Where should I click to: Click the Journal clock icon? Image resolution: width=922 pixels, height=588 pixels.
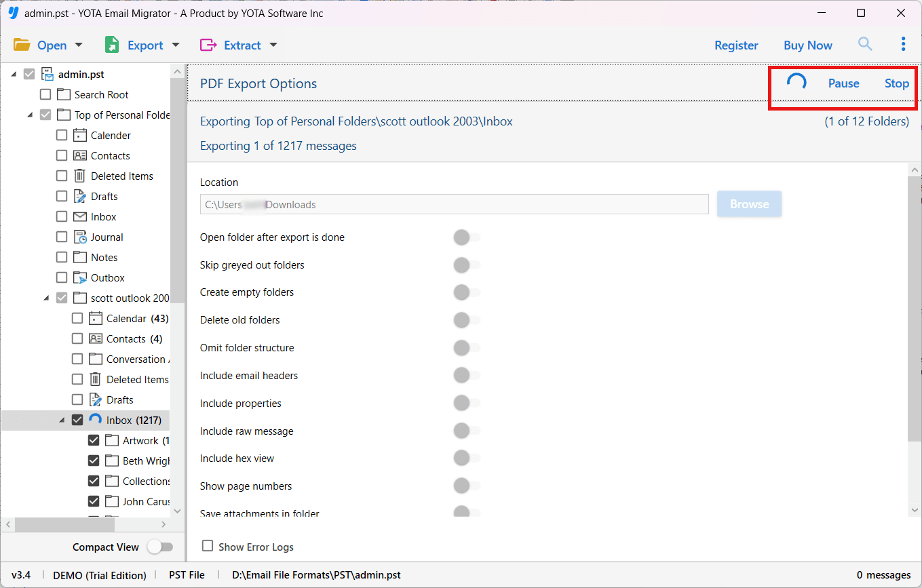(80, 237)
